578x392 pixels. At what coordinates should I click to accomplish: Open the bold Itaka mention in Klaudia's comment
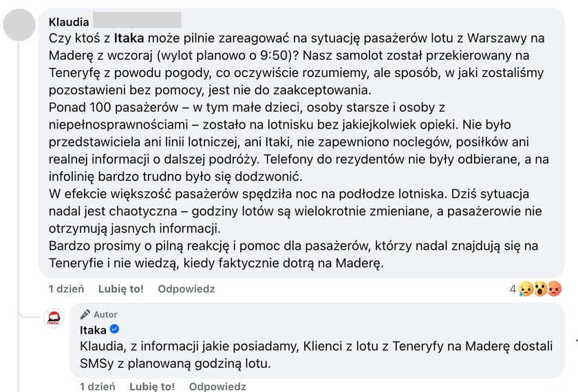click(128, 39)
